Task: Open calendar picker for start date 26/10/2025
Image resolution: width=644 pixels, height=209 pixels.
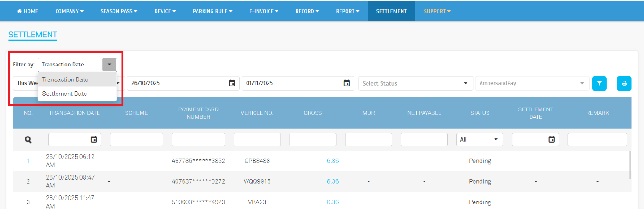Action: [x=232, y=83]
